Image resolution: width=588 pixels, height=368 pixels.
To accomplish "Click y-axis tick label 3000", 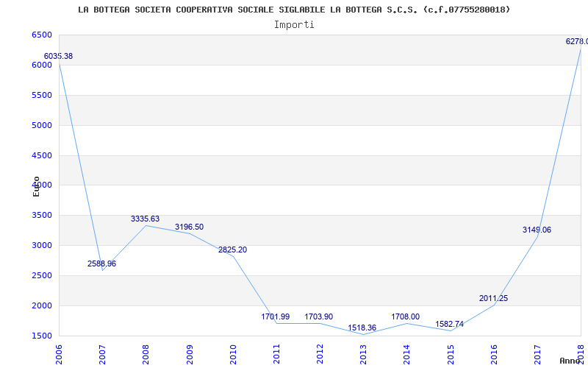I will (x=42, y=245).
